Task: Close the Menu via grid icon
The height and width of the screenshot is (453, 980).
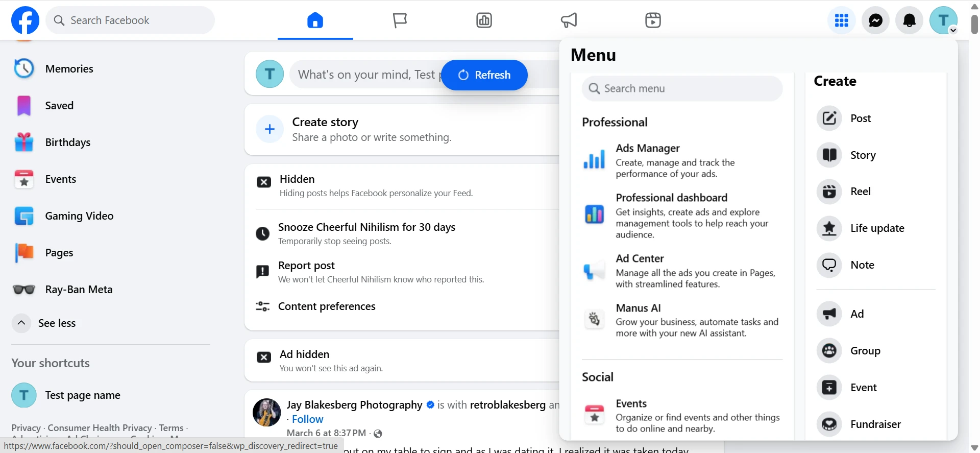Action: (841, 20)
